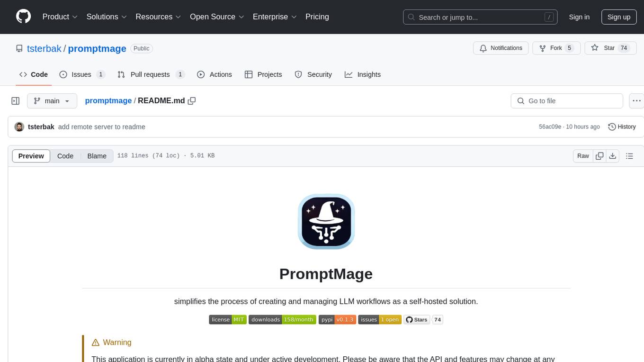Click the Notifications bell button

click(501, 48)
